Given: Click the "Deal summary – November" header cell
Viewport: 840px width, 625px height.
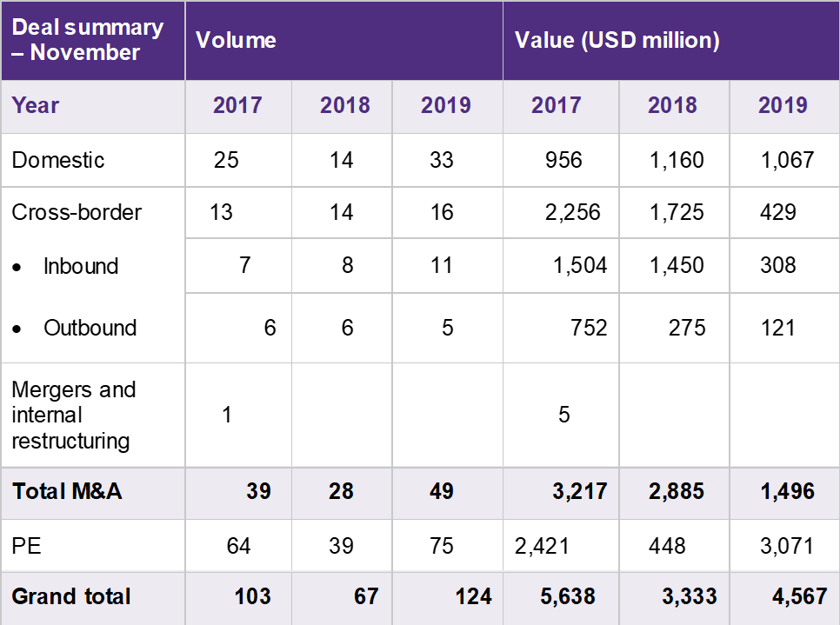Looking at the screenshot, I should (88, 40).
